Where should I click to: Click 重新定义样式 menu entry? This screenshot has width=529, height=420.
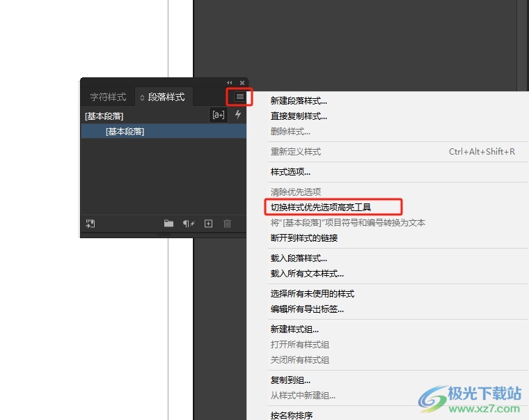click(x=296, y=152)
